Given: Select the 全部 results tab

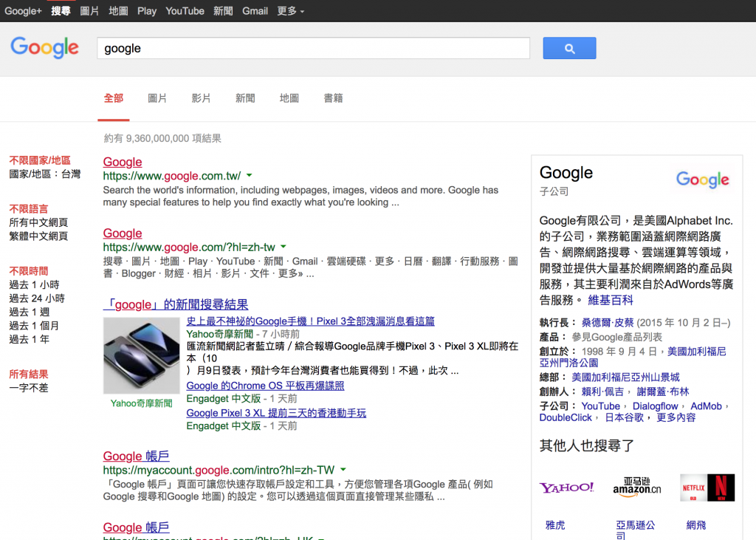Looking at the screenshot, I should pos(114,98).
